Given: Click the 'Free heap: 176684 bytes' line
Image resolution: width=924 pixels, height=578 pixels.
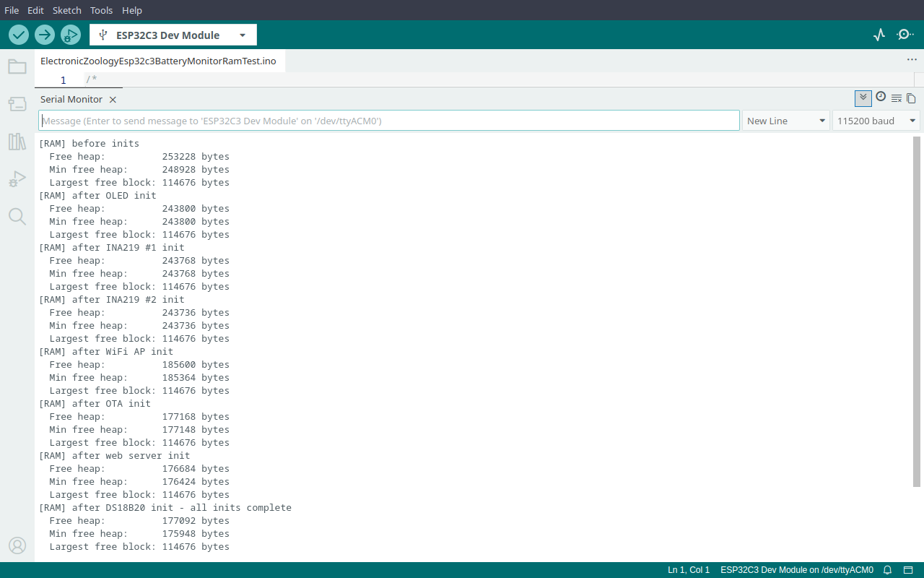Looking at the screenshot, I should (139, 469).
